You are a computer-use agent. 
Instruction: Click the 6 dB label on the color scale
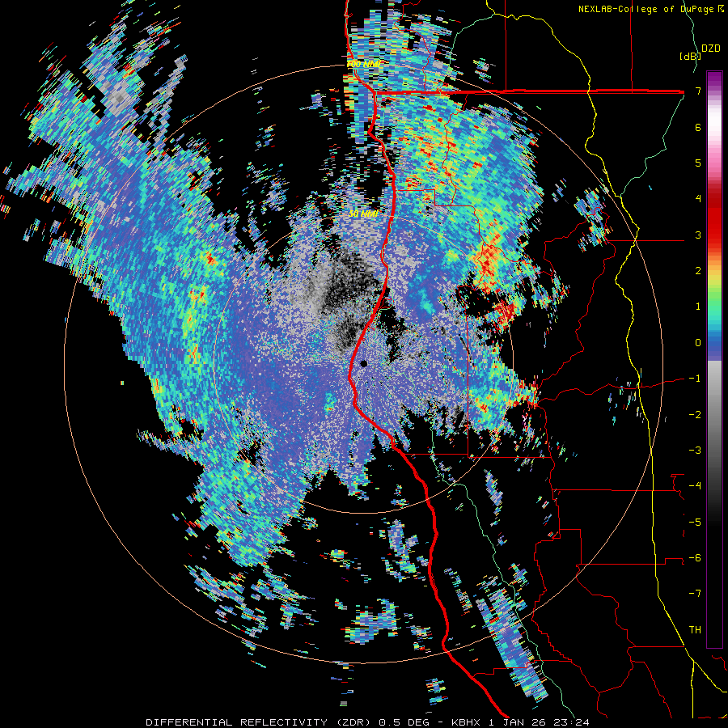[698, 127]
